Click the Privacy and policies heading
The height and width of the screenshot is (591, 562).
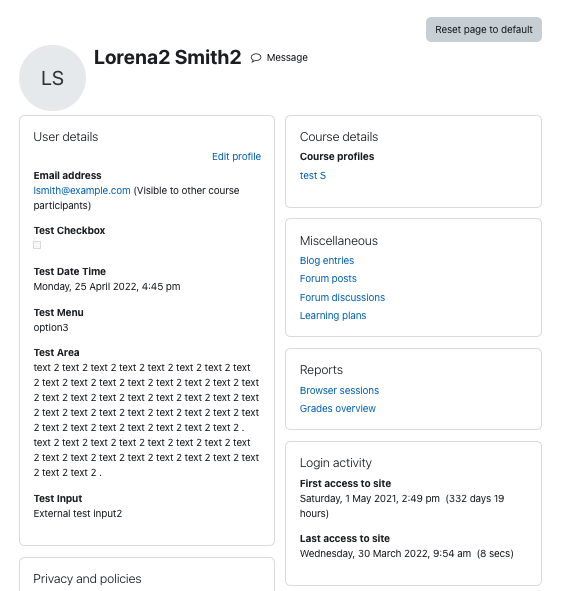pyautogui.click(x=87, y=579)
